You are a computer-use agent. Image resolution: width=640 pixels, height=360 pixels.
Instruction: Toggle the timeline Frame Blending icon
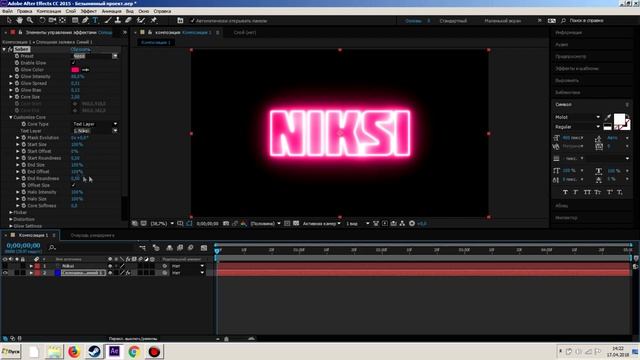click(x=180, y=248)
